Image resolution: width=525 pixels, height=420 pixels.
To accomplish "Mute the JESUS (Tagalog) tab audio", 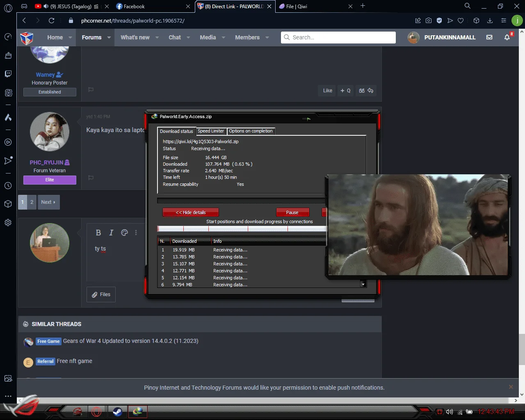I will pos(46,7).
